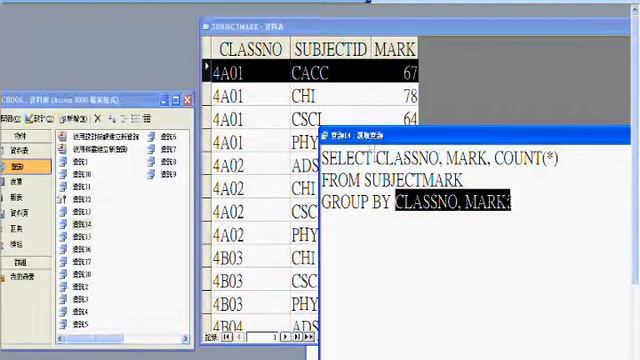Select the 查詢8 query entry
The height and width of the screenshot is (360, 640).
pyautogui.click(x=162, y=162)
